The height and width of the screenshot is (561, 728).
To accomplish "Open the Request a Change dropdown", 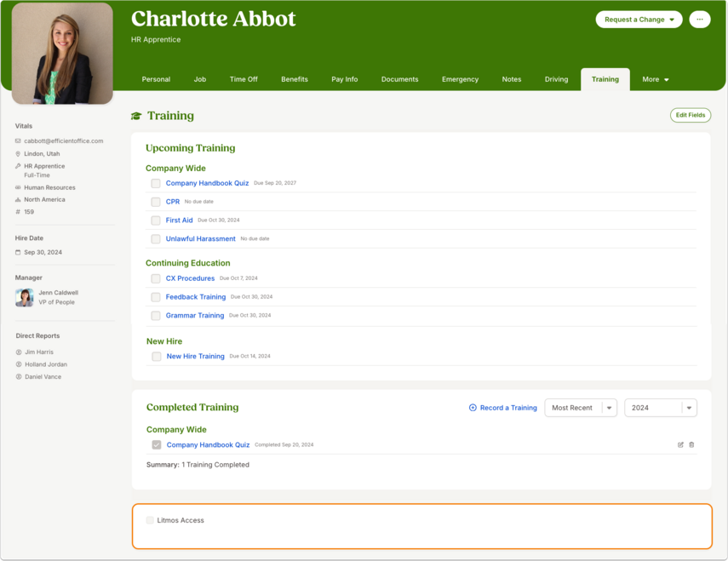I will click(639, 20).
